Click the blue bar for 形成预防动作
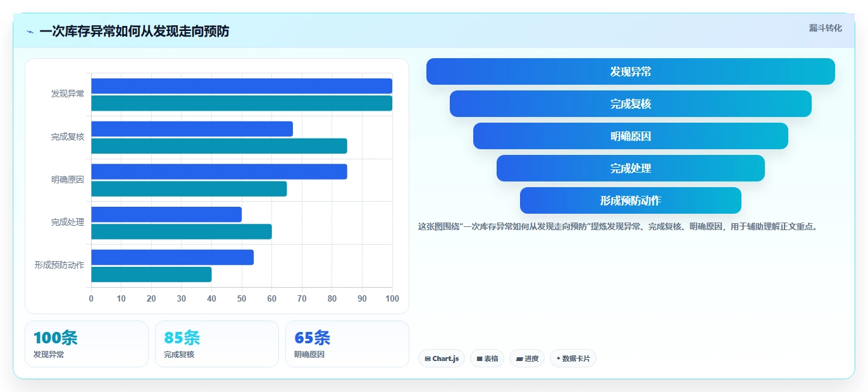 [172, 257]
